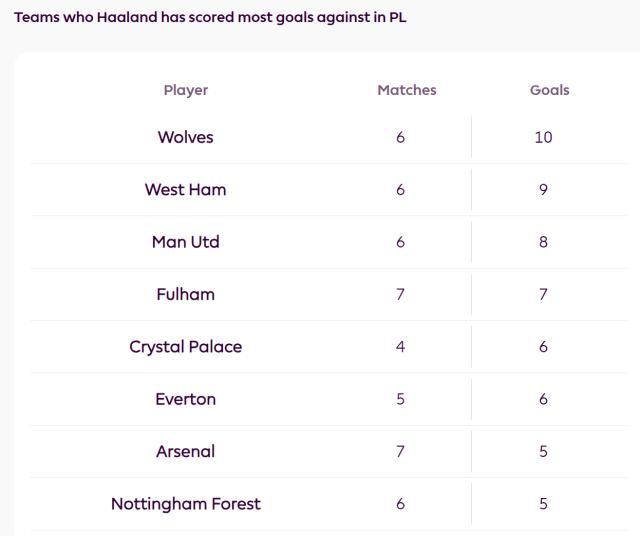640x536 pixels.
Task: Click the Arsenal team name
Action: point(186,451)
